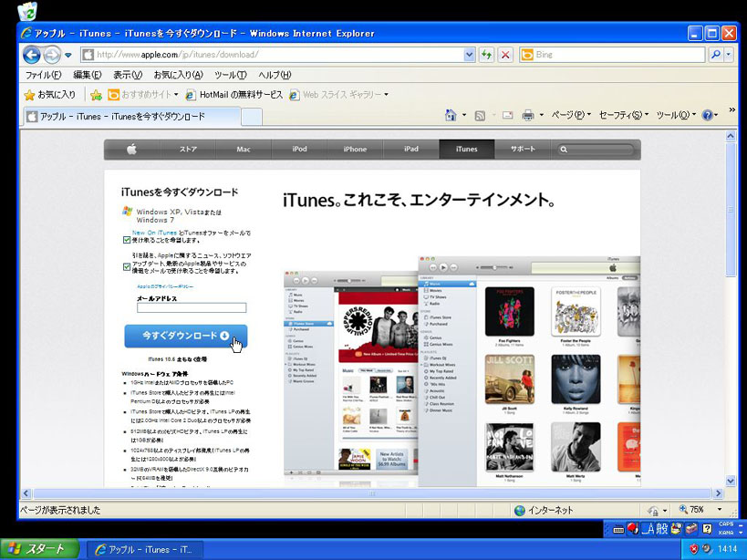Image resolution: width=747 pixels, height=560 pixels.
Task: Click the Apple logo in site navigation
Action: (131, 149)
